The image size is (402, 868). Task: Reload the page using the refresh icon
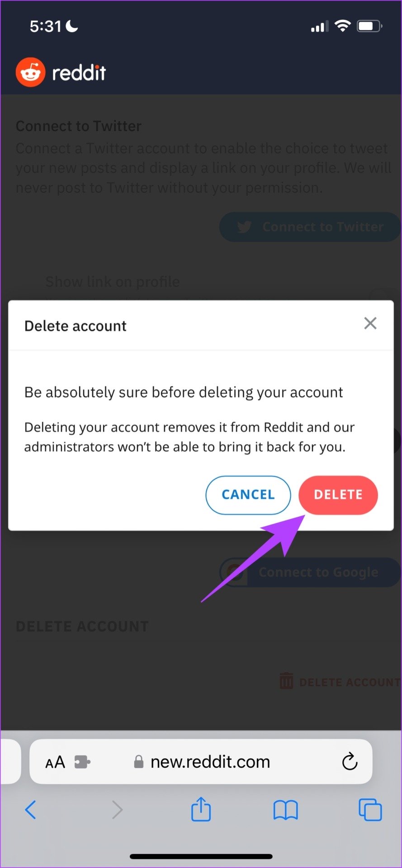(350, 762)
